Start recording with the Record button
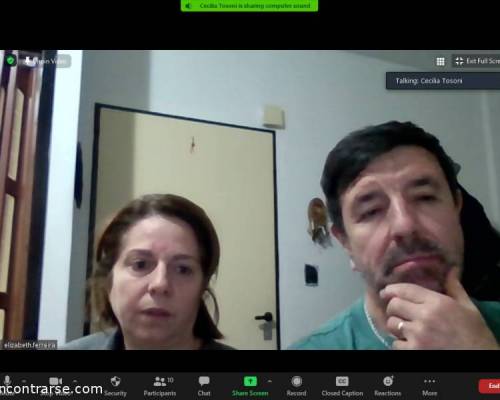Image resolution: width=500 pixels, height=400 pixels. [x=296, y=386]
